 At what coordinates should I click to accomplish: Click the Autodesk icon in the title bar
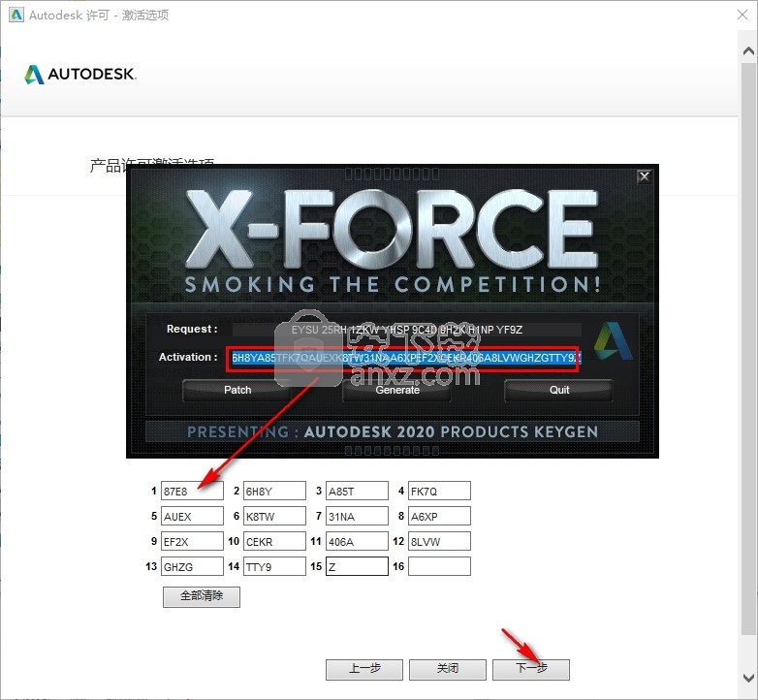[16, 15]
